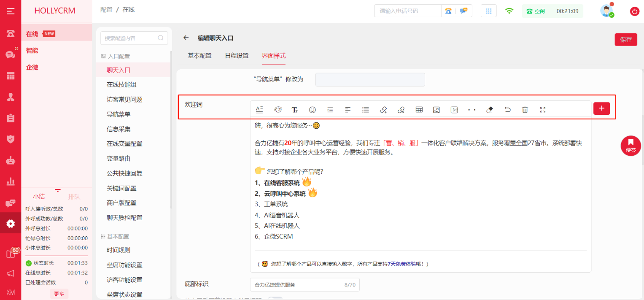Screen dimensions: 644x300
Task: Select 聊天入口 in the config menu
Action: pyautogui.click(x=133, y=70)
